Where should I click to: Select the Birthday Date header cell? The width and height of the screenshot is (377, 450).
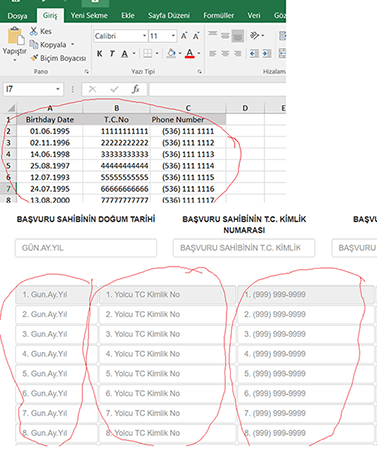50,120
